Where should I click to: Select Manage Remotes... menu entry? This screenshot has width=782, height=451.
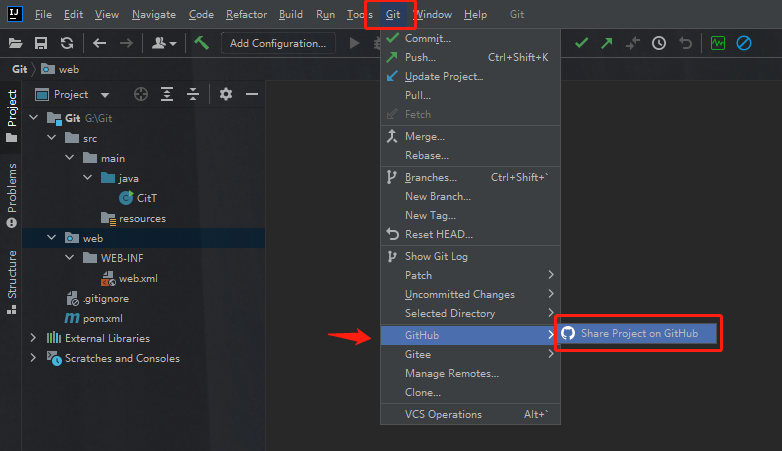pos(470,373)
